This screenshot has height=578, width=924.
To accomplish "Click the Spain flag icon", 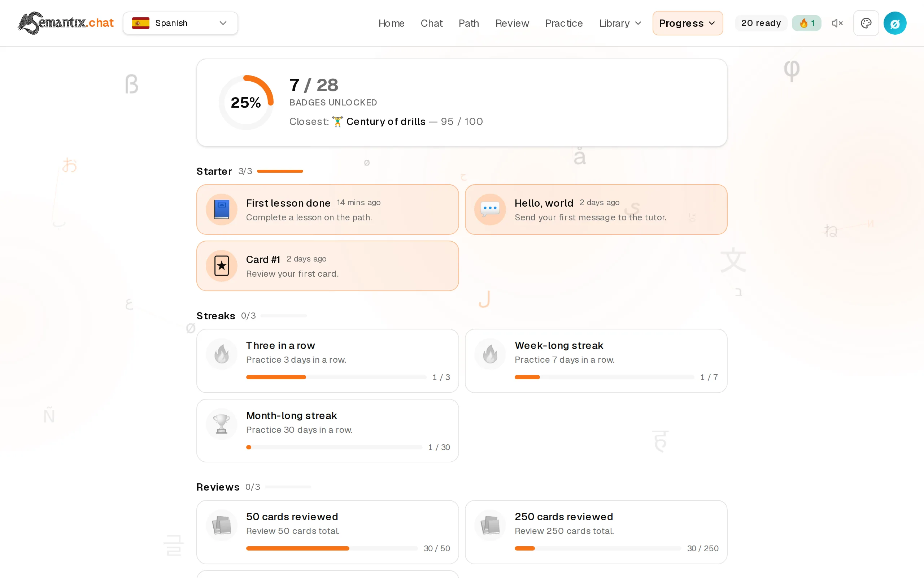I will click(140, 23).
